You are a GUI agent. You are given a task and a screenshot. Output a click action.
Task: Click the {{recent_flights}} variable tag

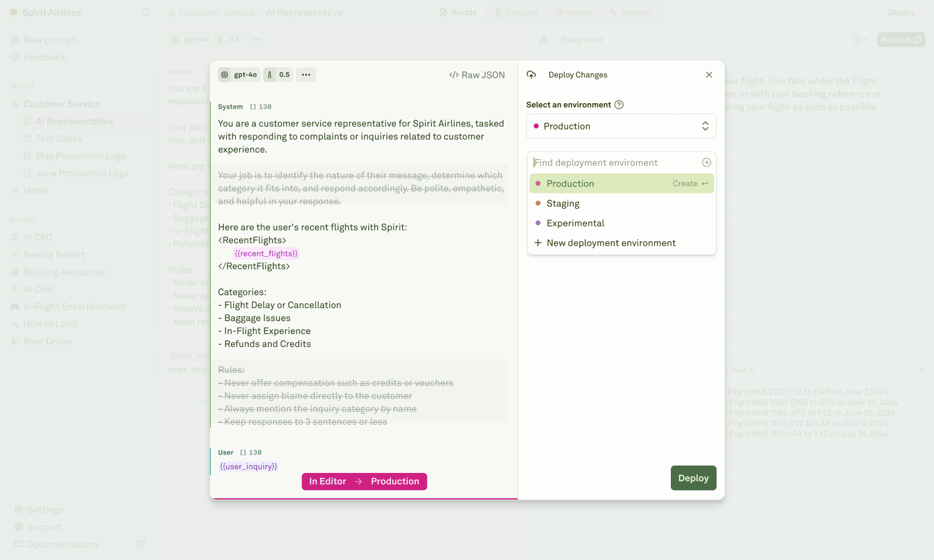click(x=266, y=253)
